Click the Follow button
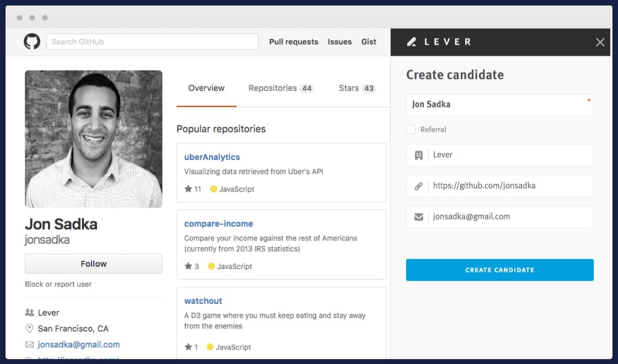This screenshot has height=364, width=618. pos(93,264)
